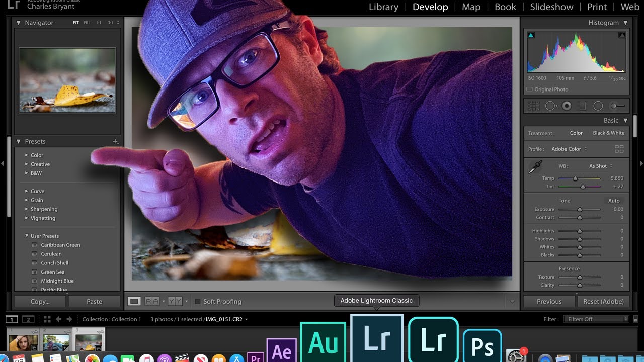Select the Red Eye Correction tool
644x362 pixels.
coord(567,106)
